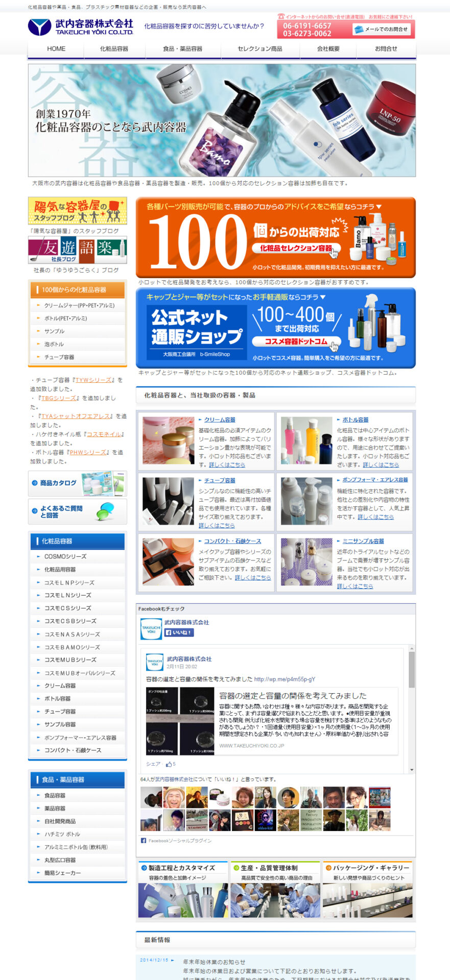
Task: Click the bottle container thumbnail image
Action: (306, 440)
